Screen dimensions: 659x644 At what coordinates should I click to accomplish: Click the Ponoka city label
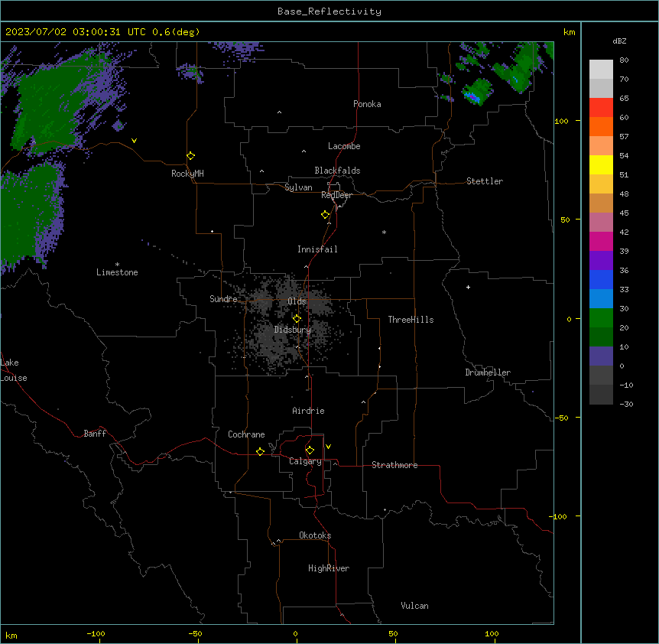click(367, 104)
